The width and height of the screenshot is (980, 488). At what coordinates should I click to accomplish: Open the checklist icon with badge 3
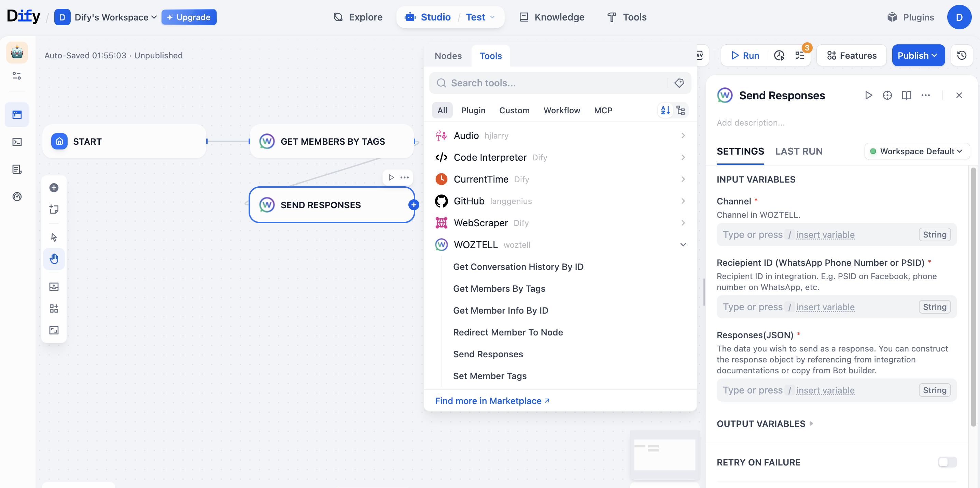(x=799, y=56)
